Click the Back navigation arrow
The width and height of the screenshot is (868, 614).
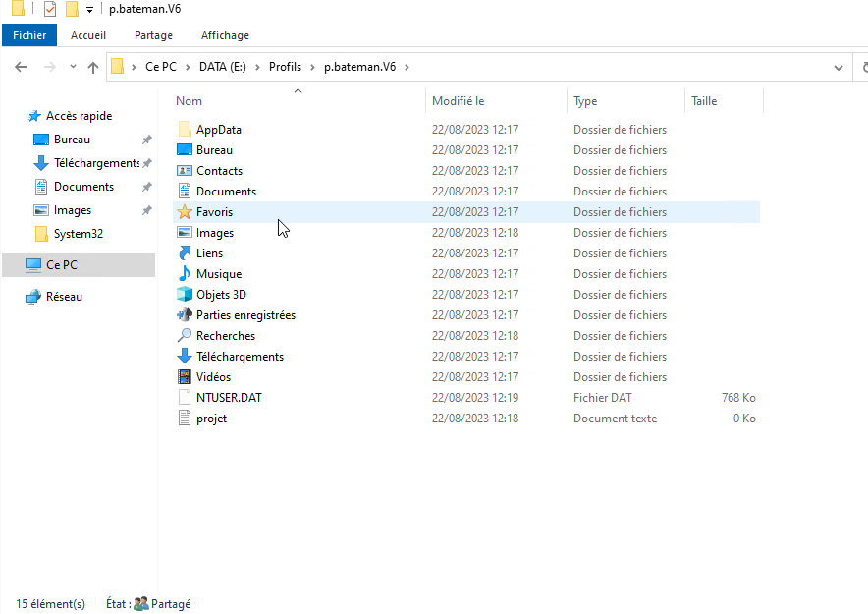[x=21, y=68]
